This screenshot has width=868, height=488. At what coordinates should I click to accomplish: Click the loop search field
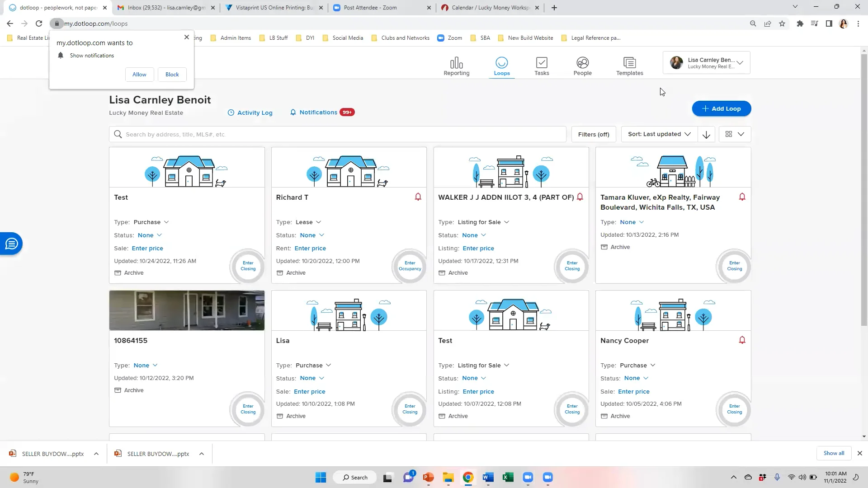click(337, 134)
